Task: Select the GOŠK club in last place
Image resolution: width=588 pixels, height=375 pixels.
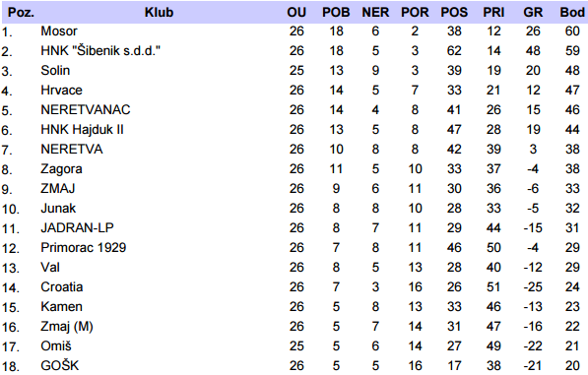Action: click(x=60, y=365)
